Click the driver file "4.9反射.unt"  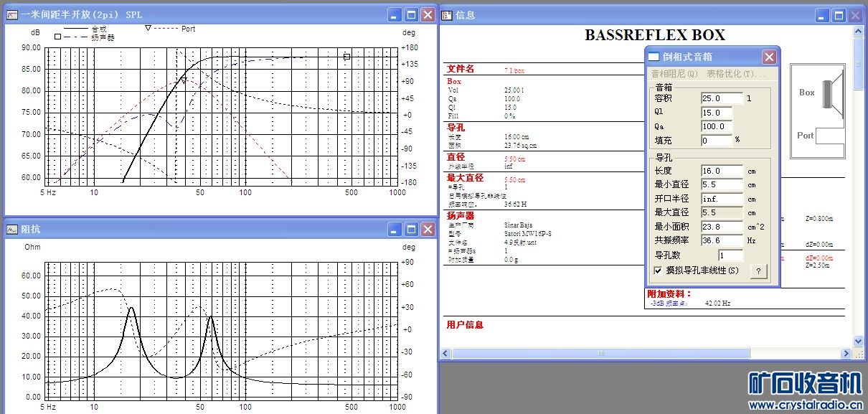point(520,243)
